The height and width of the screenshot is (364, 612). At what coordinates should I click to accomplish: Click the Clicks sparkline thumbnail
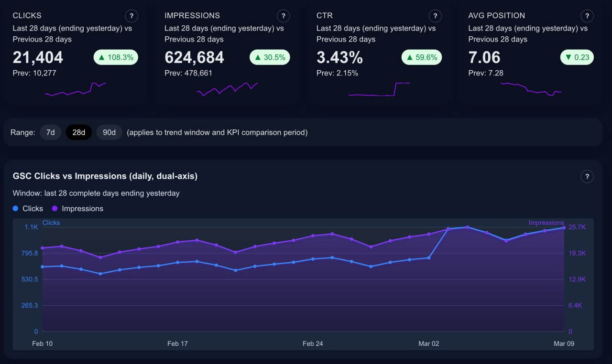[75, 89]
